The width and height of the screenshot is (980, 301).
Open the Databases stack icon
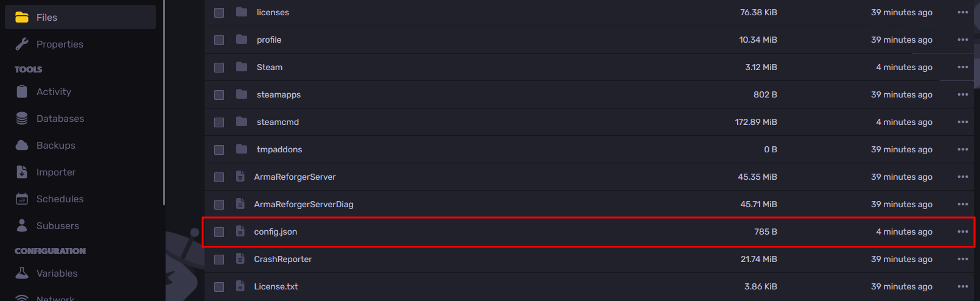22,118
